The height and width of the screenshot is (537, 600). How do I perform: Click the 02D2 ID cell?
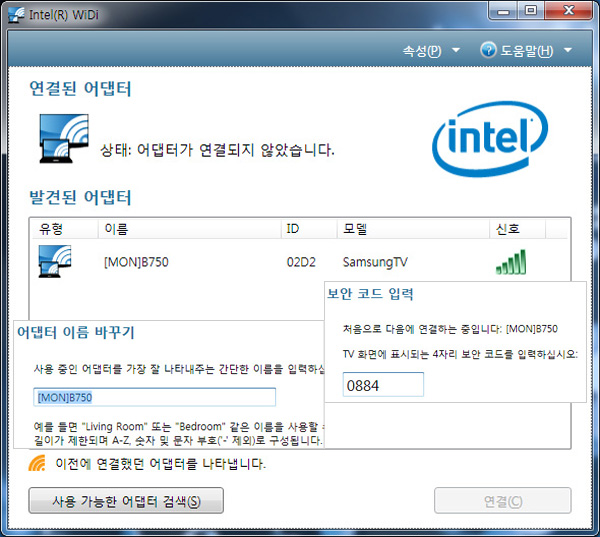pos(301,262)
